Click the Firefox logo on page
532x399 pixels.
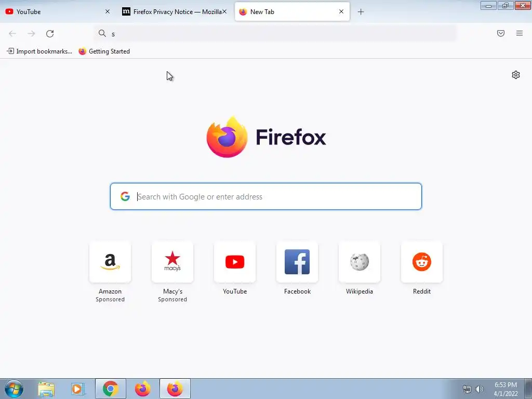point(227,137)
